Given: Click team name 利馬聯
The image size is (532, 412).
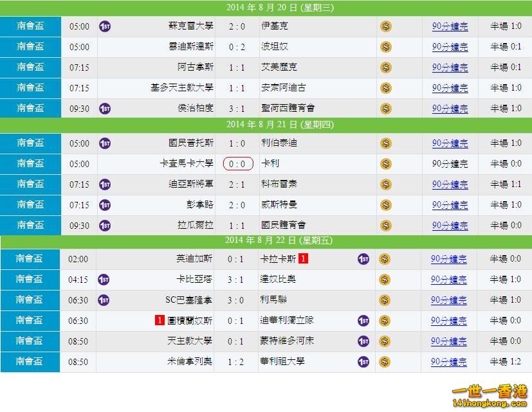Looking at the screenshot, I should coord(273,300).
